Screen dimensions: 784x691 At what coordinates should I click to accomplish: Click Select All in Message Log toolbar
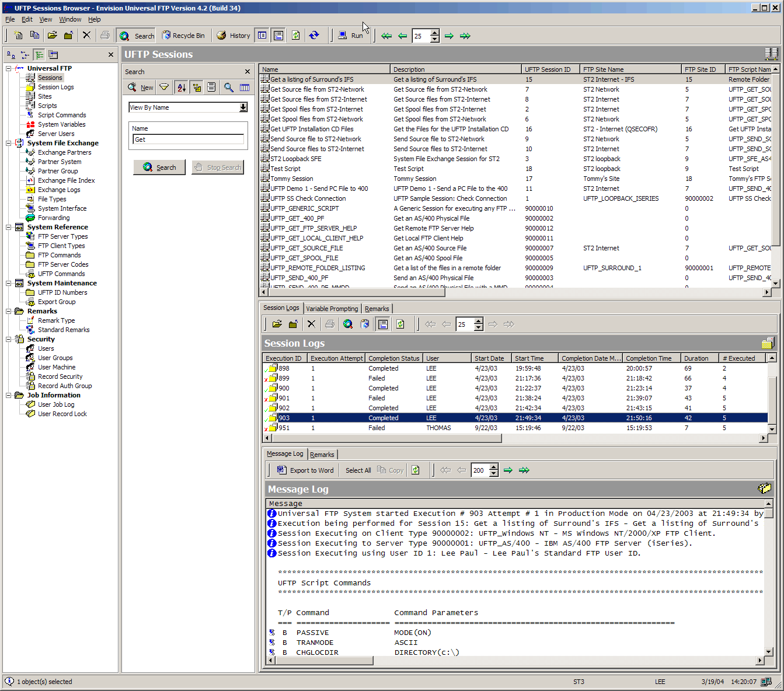coord(358,470)
